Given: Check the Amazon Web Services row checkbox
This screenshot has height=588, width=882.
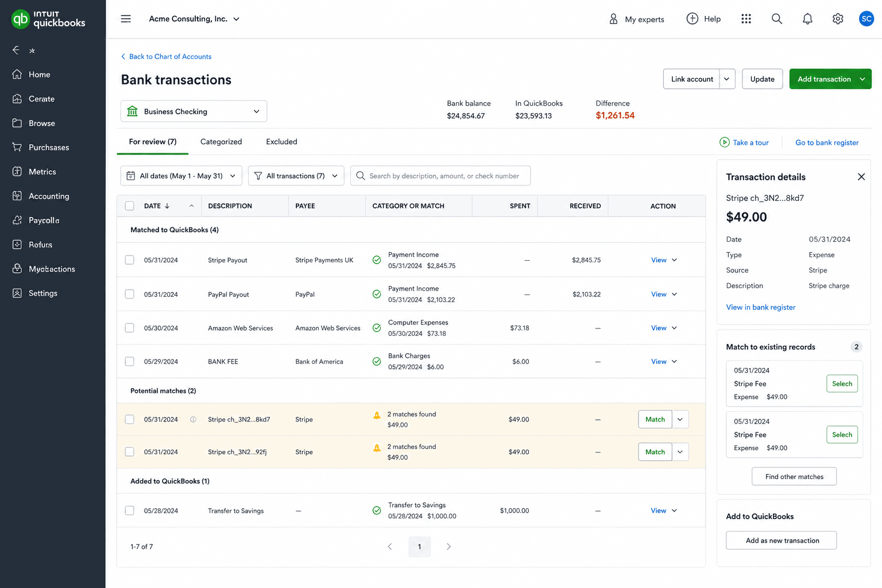Looking at the screenshot, I should pyautogui.click(x=130, y=328).
